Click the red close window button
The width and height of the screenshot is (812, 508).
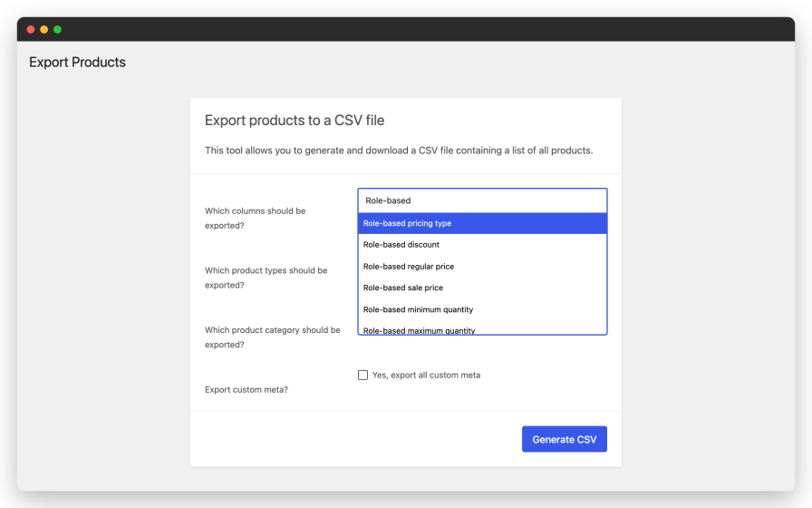(x=31, y=30)
